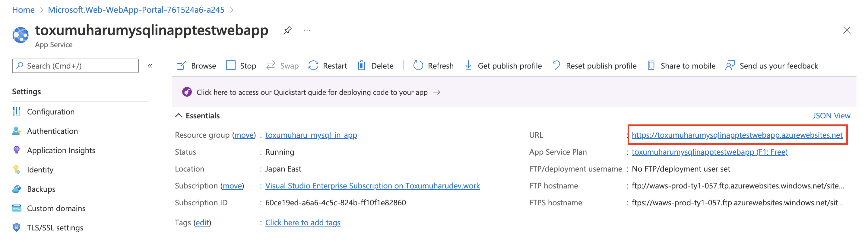Click the Application Insights bulb icon
Screen dimensions: 868x241
point(17,150)
